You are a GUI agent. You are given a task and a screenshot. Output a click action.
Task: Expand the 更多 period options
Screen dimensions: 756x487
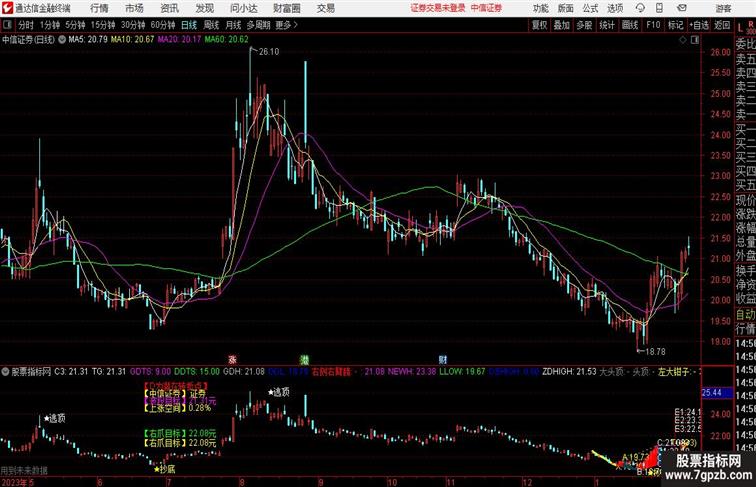[x=286, y=25]
